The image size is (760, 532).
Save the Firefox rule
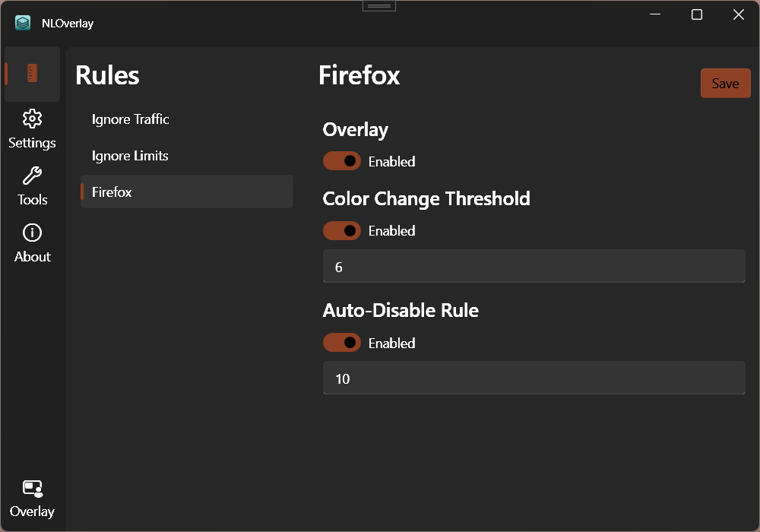[725, 84]
